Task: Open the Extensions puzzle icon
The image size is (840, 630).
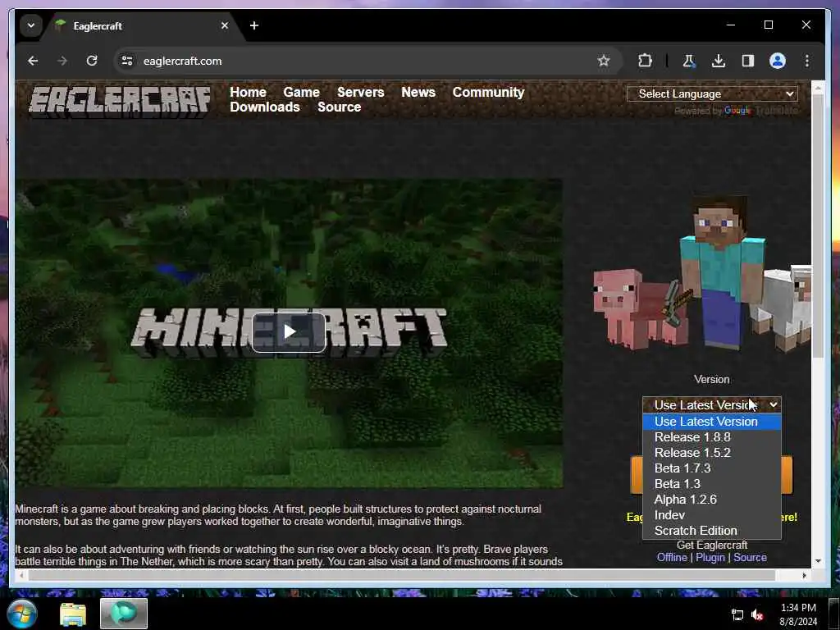Action: tap(645, 61)
